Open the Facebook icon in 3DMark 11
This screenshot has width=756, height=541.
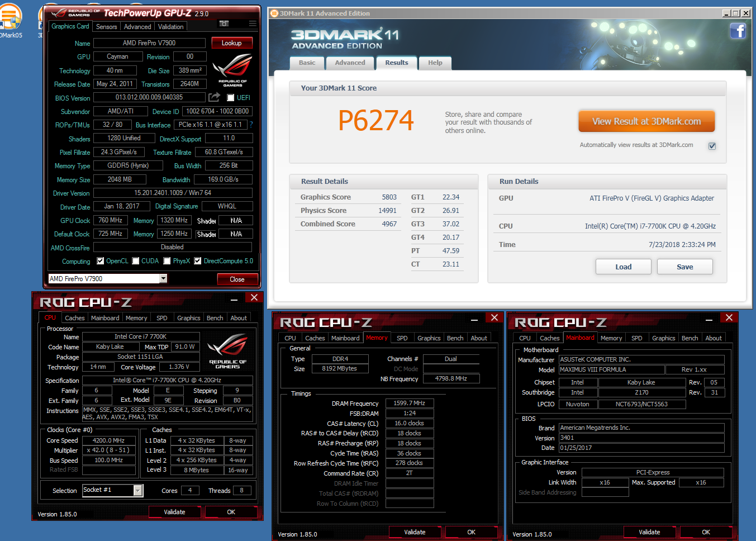pyautogui.click(x=738, y=30)
